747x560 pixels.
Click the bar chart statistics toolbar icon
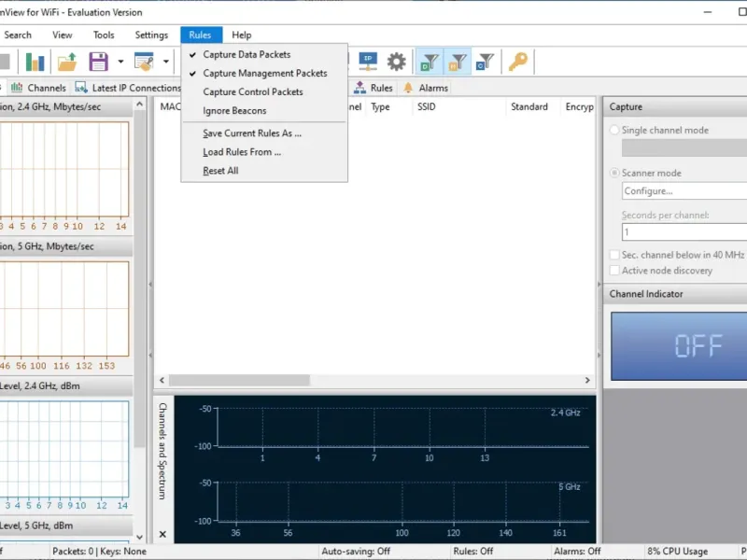[35, 63]
